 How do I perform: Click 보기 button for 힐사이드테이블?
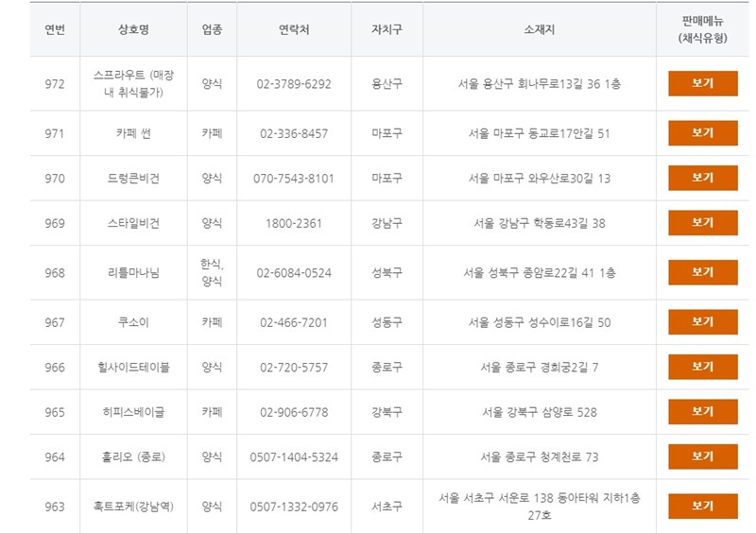click(702, 367)
